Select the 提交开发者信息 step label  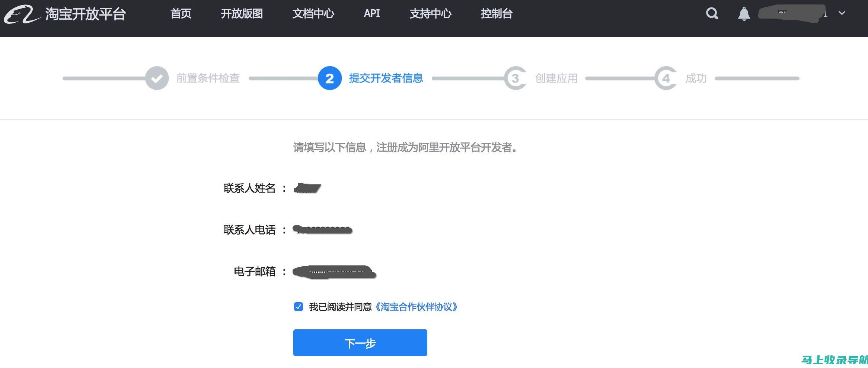pos(386,78)
